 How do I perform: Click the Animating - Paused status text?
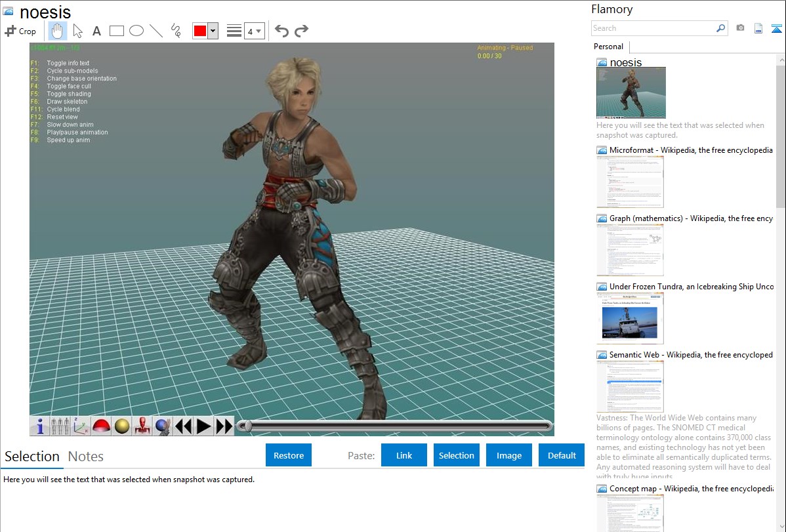point(505,48)
